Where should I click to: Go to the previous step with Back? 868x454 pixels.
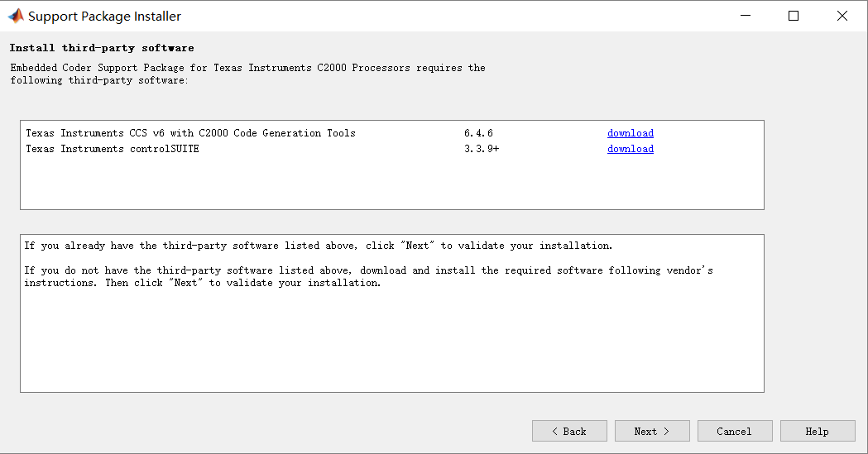[x=569, y=431]
